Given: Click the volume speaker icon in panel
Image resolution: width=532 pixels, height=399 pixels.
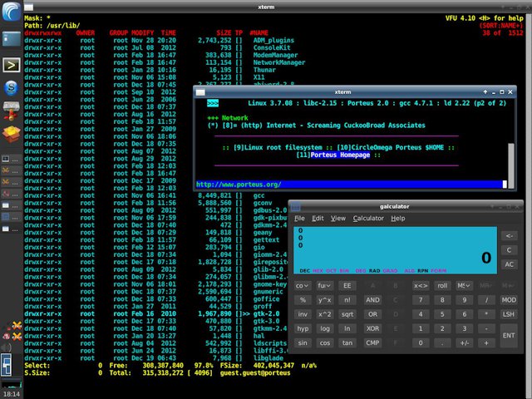Looking at the screenshot, I should click(6, 347).
